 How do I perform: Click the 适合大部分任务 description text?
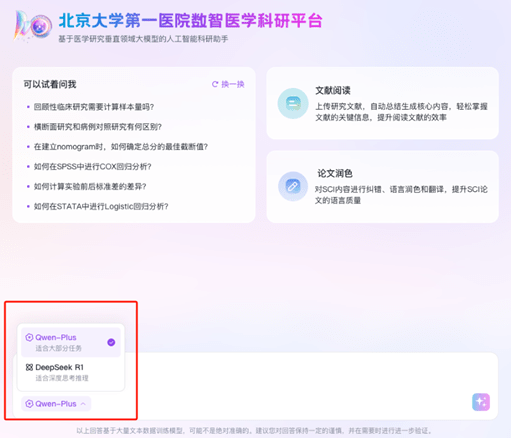(58, 348)
